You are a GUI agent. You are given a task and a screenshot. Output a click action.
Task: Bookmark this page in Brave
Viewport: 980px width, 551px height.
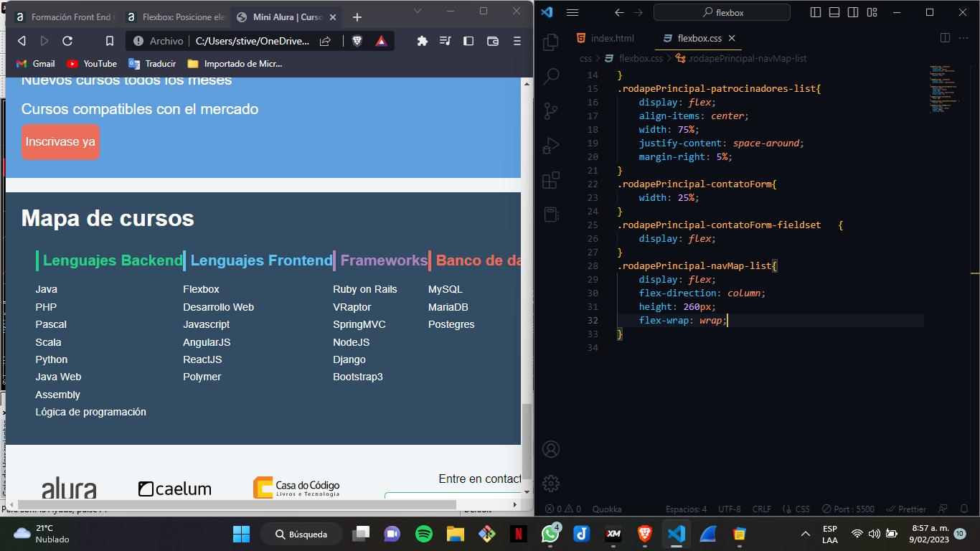[110, 41]
